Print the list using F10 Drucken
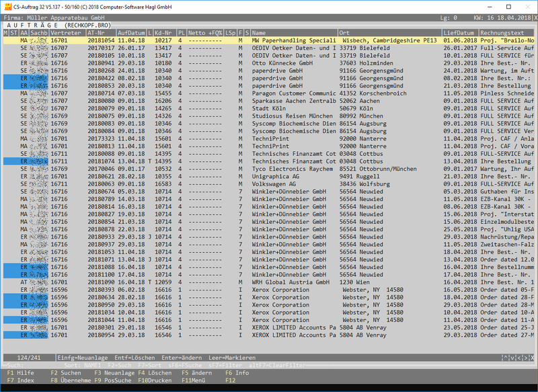The width and height of the screenshot is (538, 392). [155, 380]
